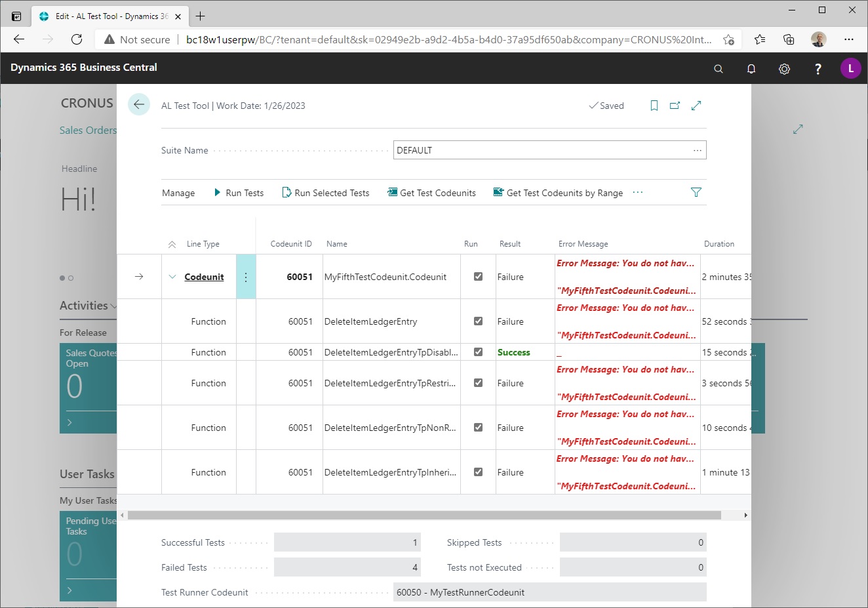
Task: Click Not secure warning icon
Action: [x=109, y=39]
